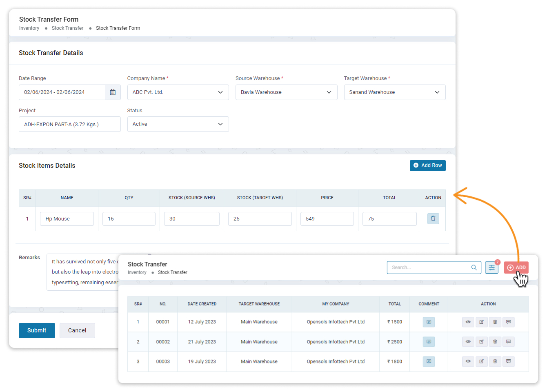The height and width of the screenshot is (392, 547).
Task: Open the COMMENT column icon for transfer 00002
Action: click(429, 341)
